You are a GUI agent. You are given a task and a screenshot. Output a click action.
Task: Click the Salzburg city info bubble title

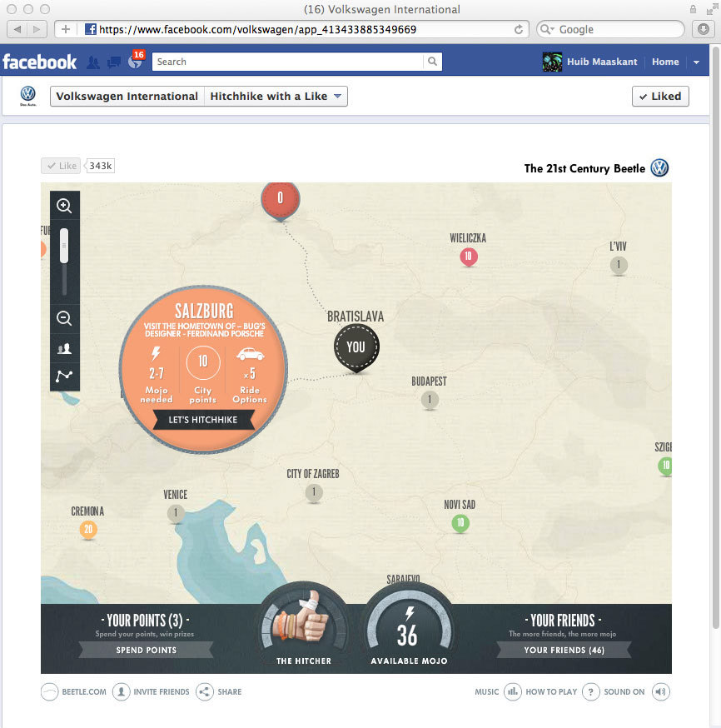[204, 311]
